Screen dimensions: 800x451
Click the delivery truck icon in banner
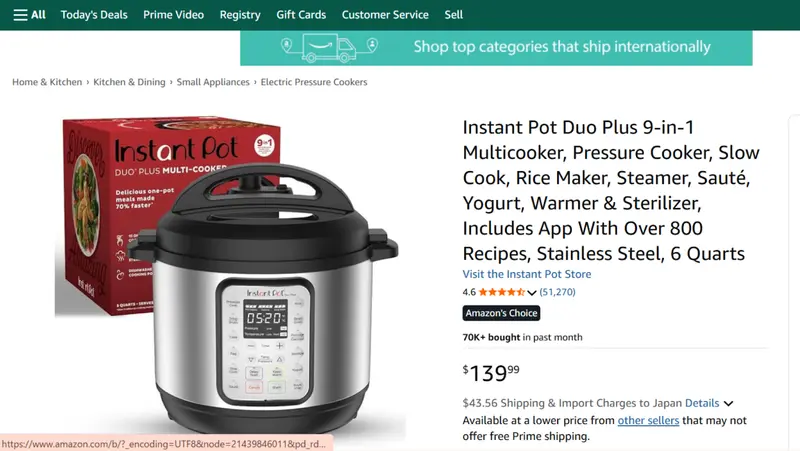[329, 48]
